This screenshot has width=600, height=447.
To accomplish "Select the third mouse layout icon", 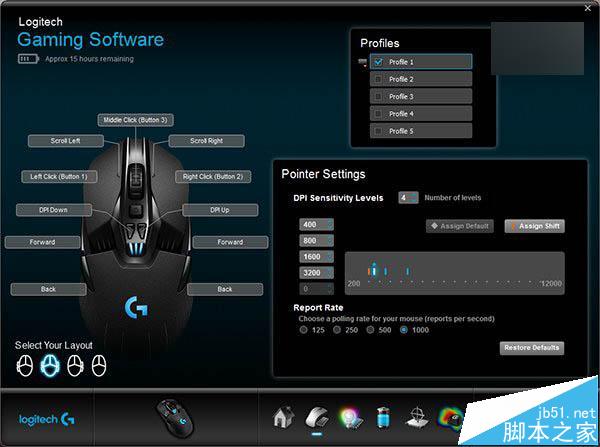I will [75, 365].
